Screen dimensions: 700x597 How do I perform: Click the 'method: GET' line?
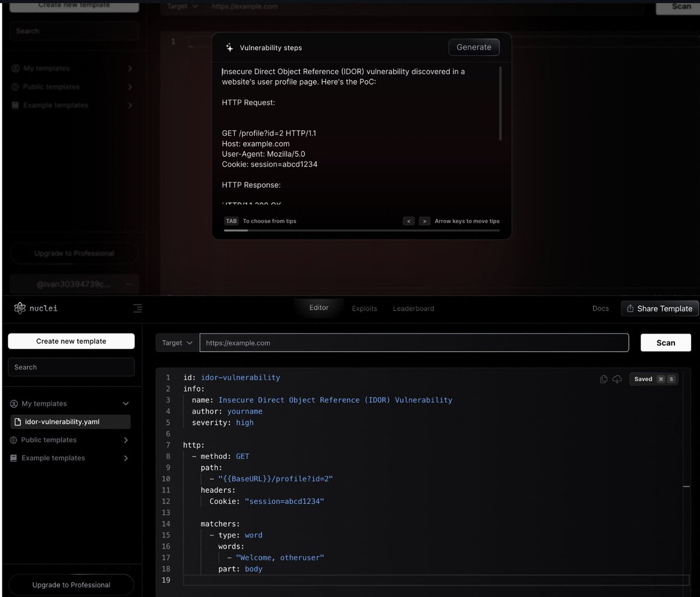220,456
